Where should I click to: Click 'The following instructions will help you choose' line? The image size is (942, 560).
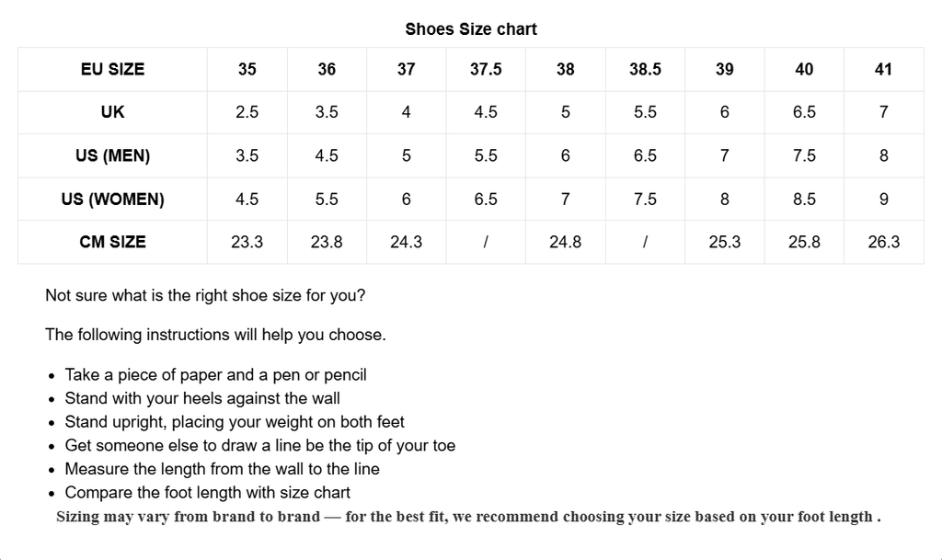[x=215, y=335]
